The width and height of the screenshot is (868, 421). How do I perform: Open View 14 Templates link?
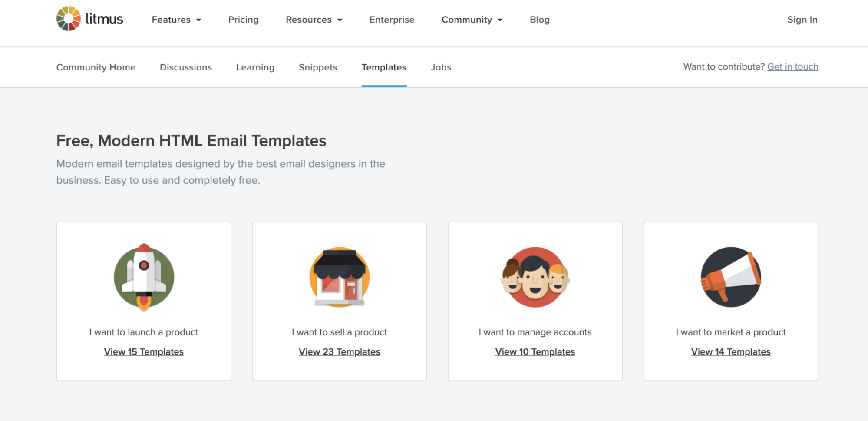(x=731, y=351)
